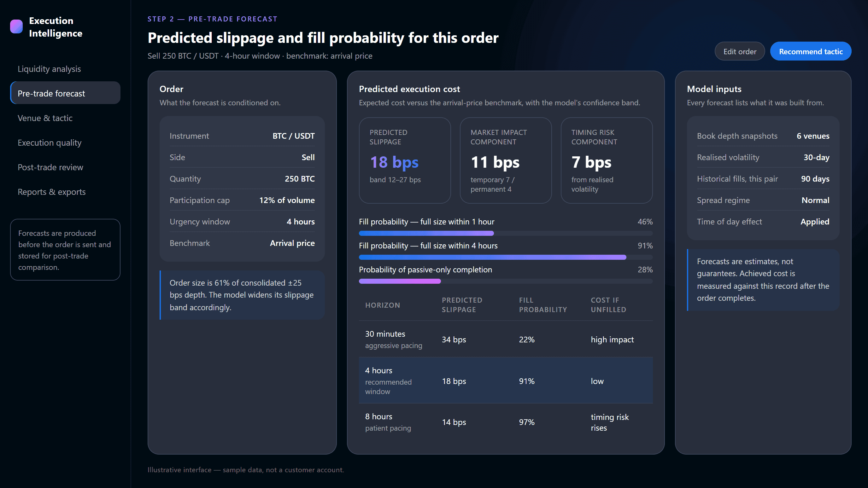Click the Normal spread regime value

(x=815, y=200)
